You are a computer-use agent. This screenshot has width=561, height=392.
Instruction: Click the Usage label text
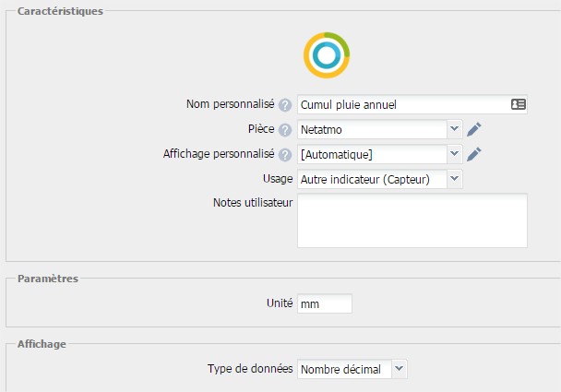pyautogui.click(x=278, y=179)
